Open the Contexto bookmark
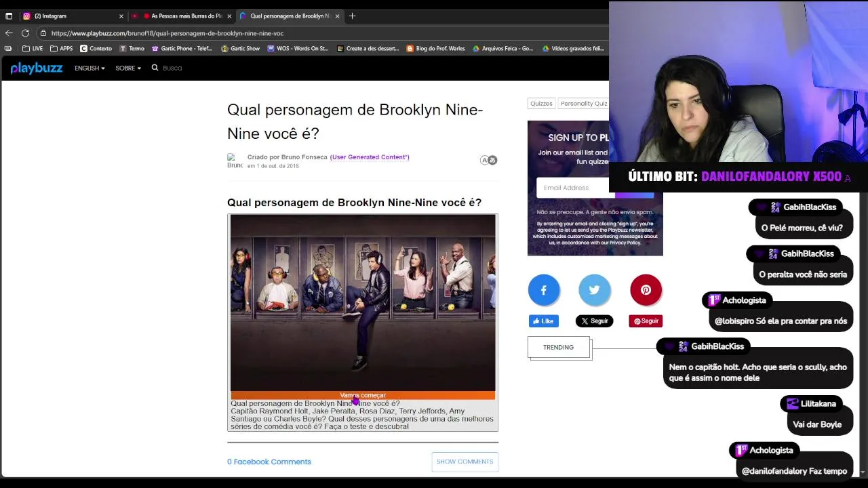 [96, 48]
